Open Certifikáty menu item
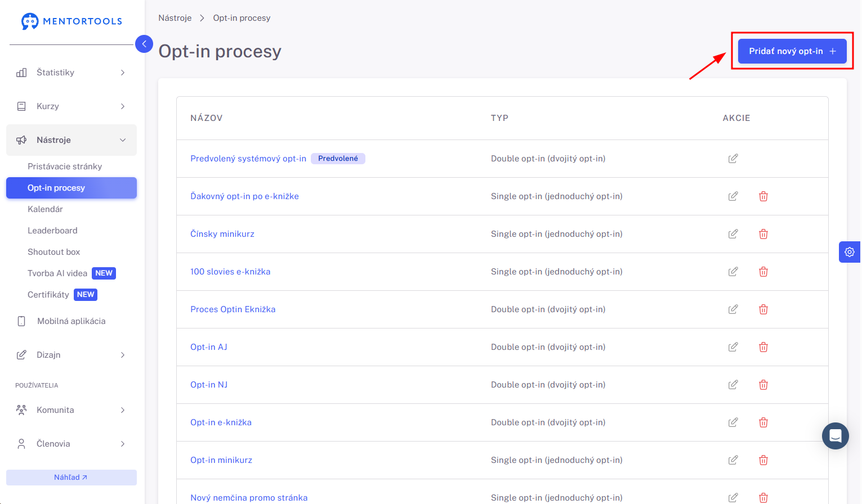The width and height of the screenshot is (862, 504). click(x=48, y=295)
